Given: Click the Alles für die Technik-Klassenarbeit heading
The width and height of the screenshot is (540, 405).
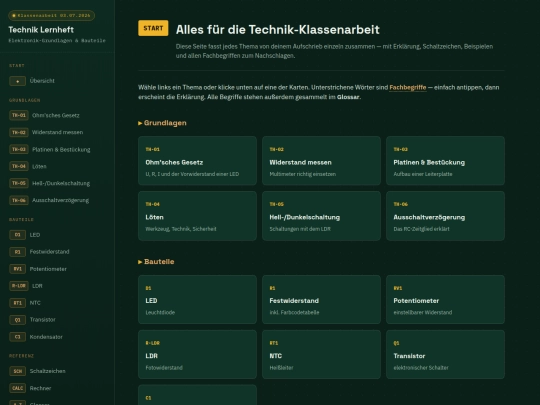Looking at the screenshot, I should click(x=278, y=30).
